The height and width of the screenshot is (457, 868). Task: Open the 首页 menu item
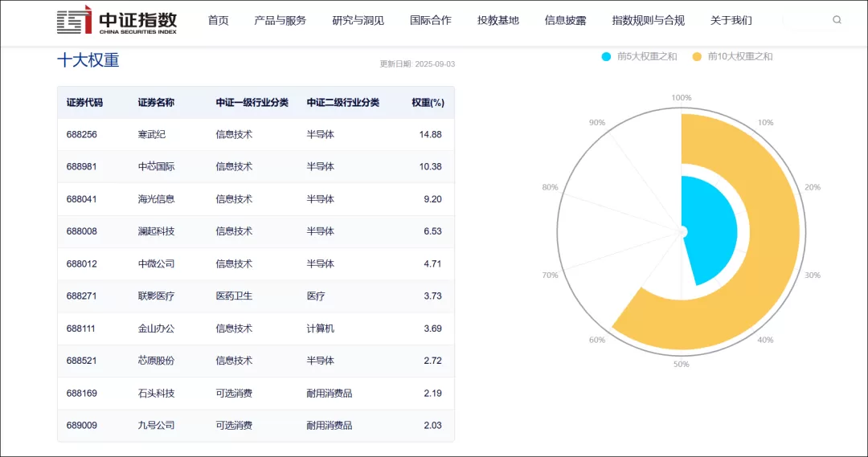tap(218, 20)
